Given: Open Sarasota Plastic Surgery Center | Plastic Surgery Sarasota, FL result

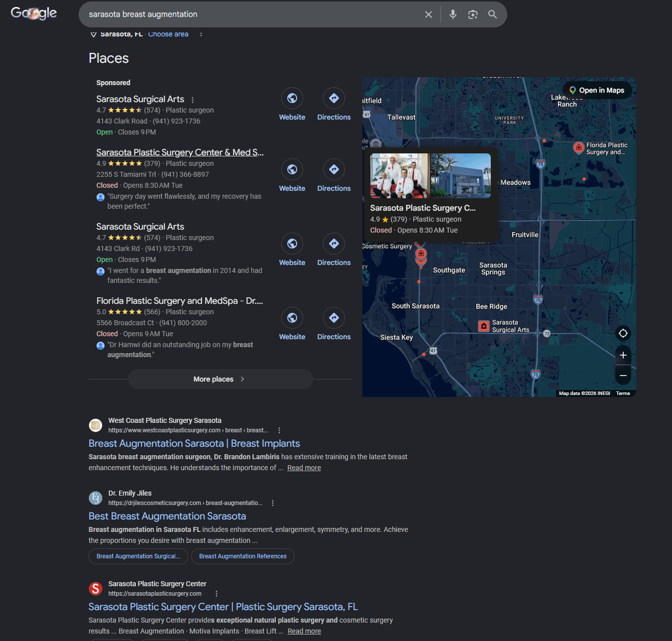Looking at the screenshot, I should 223,607.
